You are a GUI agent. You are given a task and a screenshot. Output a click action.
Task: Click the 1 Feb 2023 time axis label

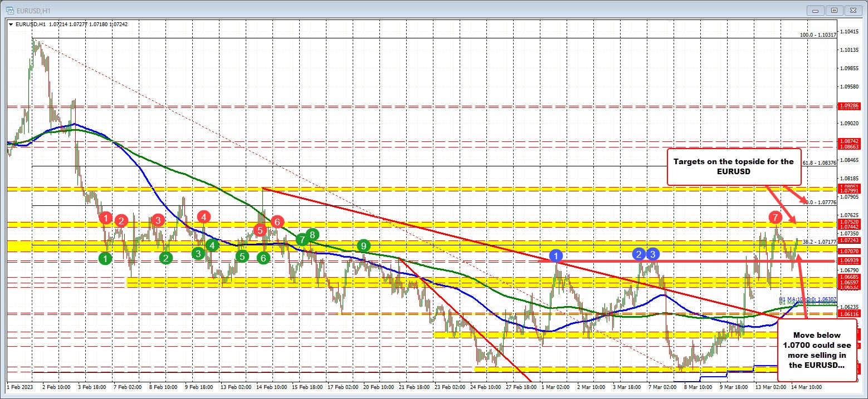(20, 386)
